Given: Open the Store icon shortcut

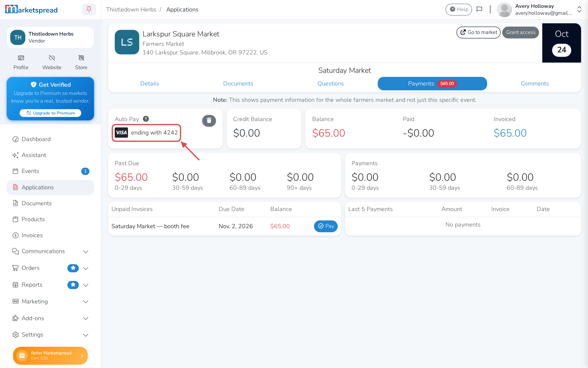Looking at the screenshot, I should tap(81, 62).
